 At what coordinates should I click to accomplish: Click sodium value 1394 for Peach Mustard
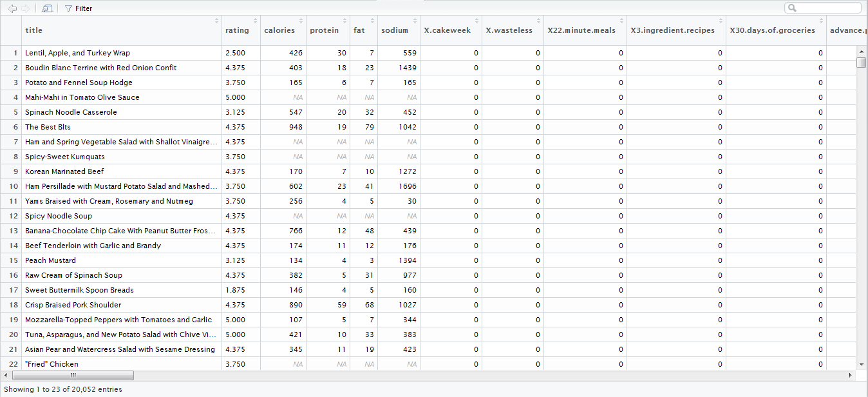399,260
